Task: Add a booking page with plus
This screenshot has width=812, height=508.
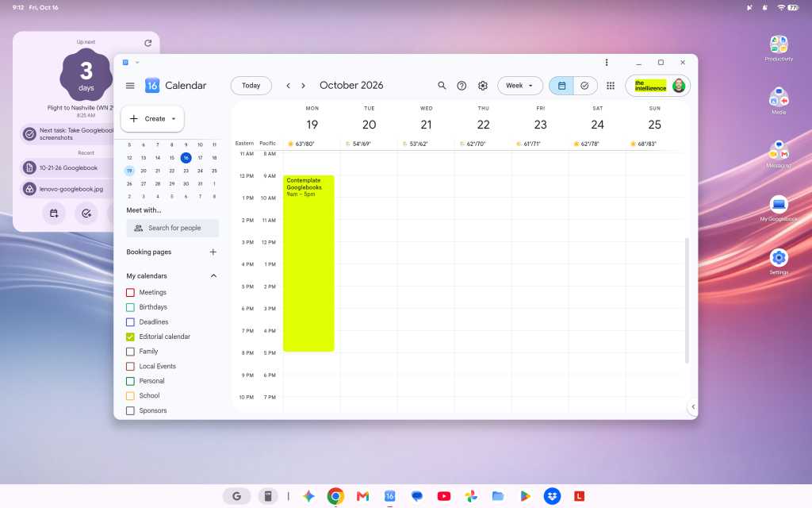Action: [x=213, y=252]
